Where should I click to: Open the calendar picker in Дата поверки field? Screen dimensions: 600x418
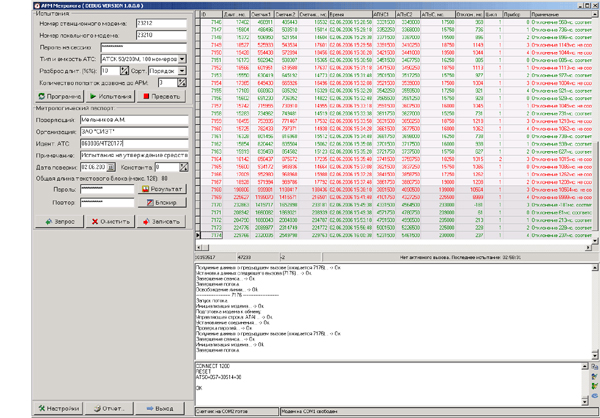(x=111, y=167)
